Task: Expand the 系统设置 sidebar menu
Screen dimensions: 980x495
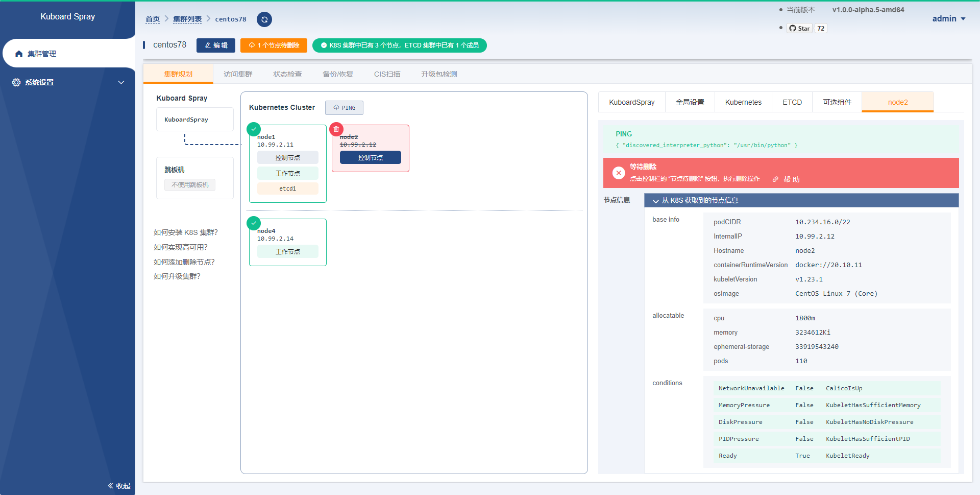Action: tap(67, 82)
